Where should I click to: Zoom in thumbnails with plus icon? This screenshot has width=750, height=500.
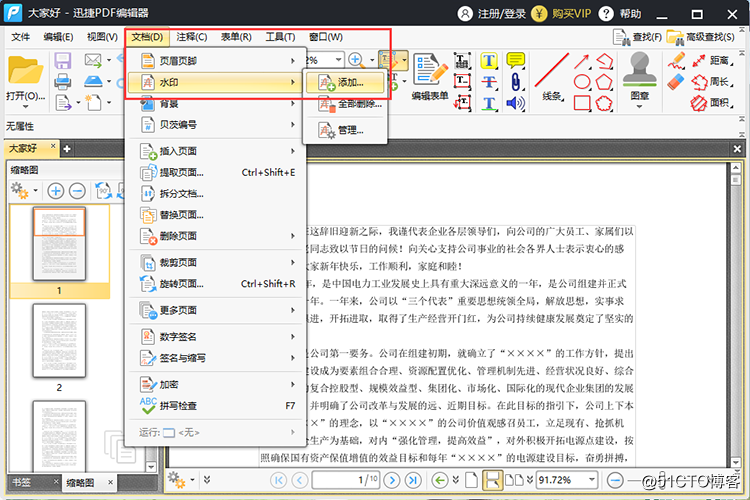pos(55,191)
